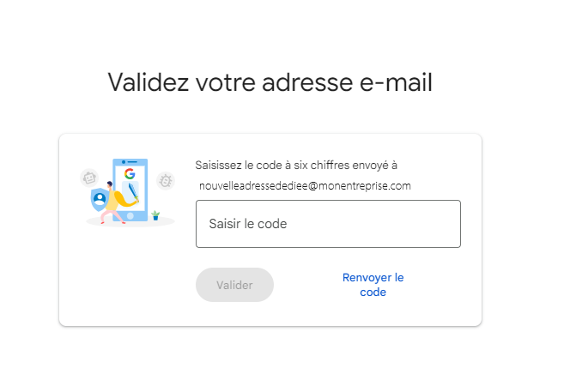Viewport: 588px width, 374px height.
Task: Click the blue sword on the phone screen
Action: point(134,192)
